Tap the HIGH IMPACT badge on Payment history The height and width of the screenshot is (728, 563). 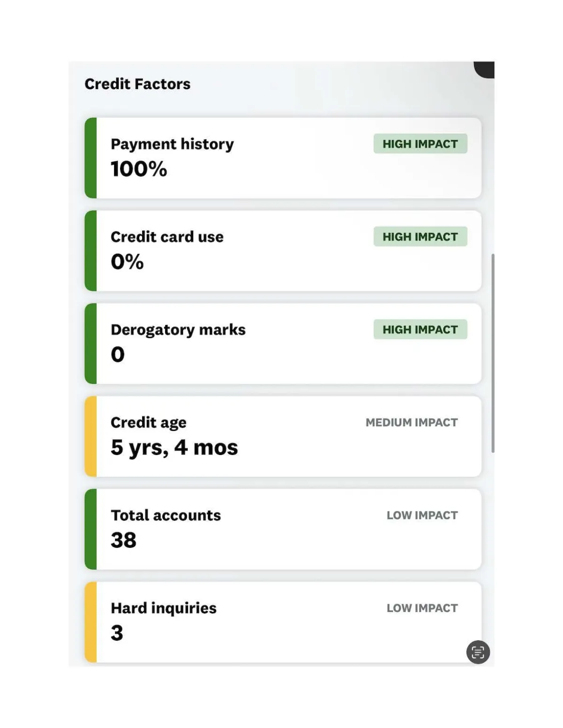click(x=420, y=144)
